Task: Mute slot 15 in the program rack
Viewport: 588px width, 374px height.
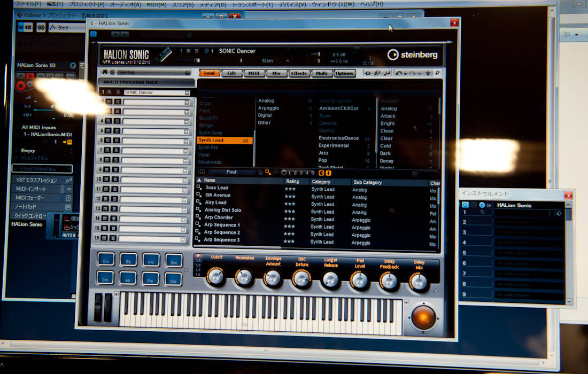Action: (x=105, y=228)
